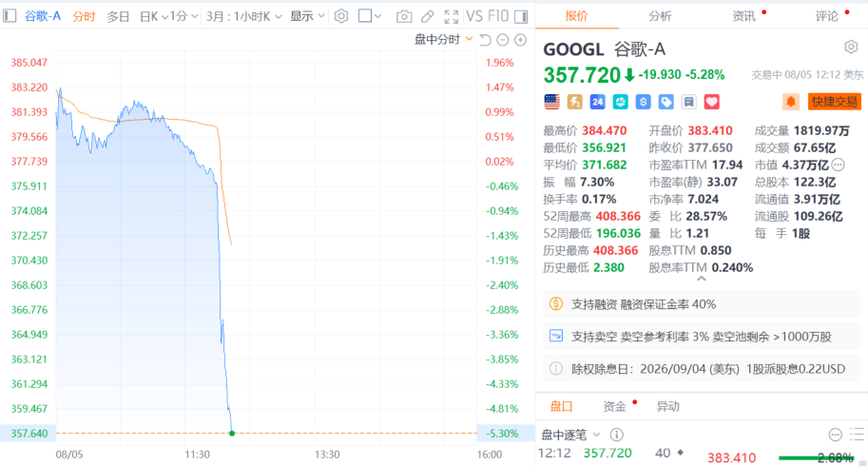The height and width of the screenshot is (466, 868).
Task: Open F10 company info
Action: pos(497,16)
